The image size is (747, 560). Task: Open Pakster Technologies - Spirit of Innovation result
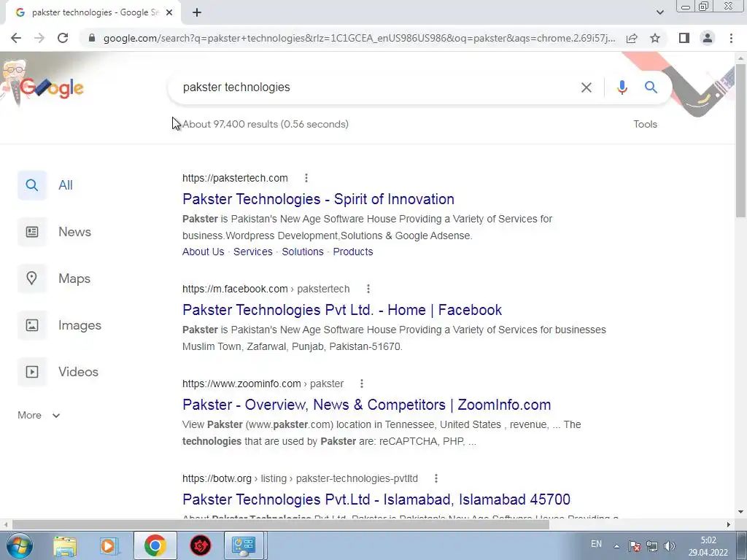click(x=318, y=199)
